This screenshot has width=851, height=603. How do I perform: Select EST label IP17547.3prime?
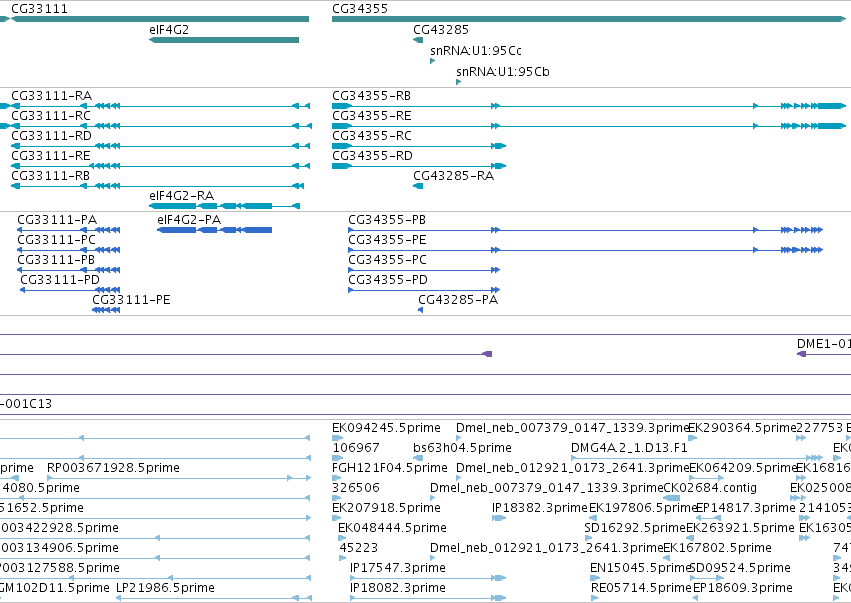(398, 568)
